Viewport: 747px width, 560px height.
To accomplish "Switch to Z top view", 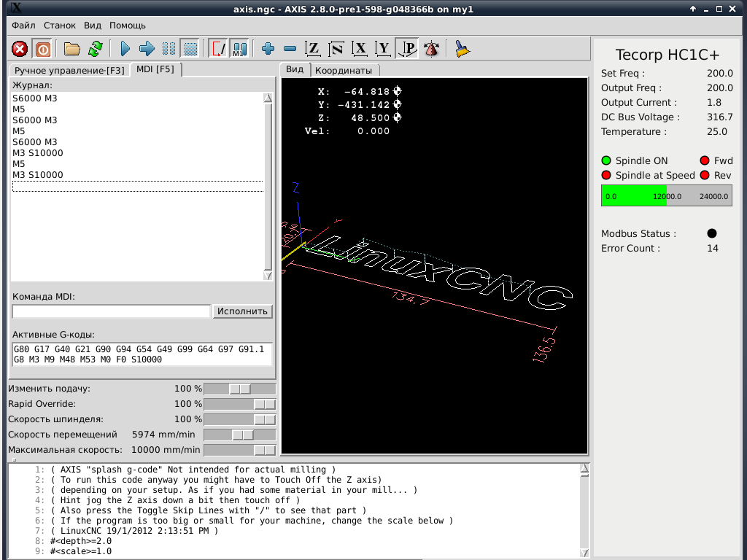I will click(313, 49).
